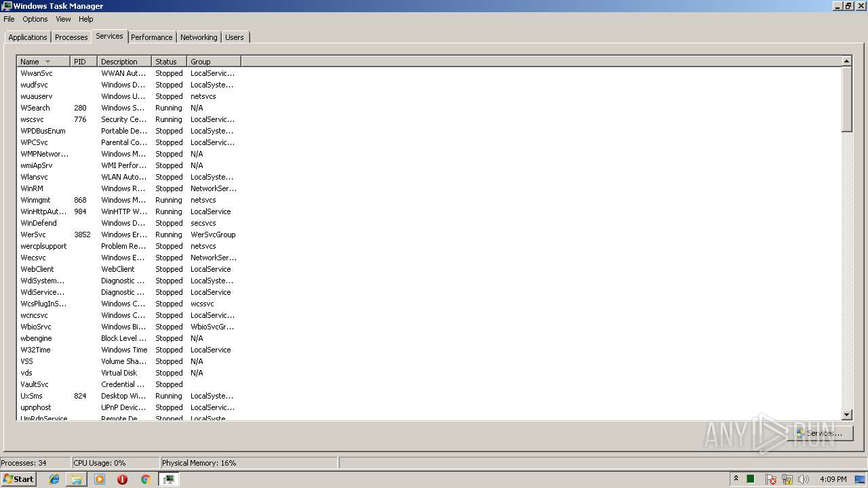Select the wuauserv service row
868x488 pixels.
click(x=129, y=96)
